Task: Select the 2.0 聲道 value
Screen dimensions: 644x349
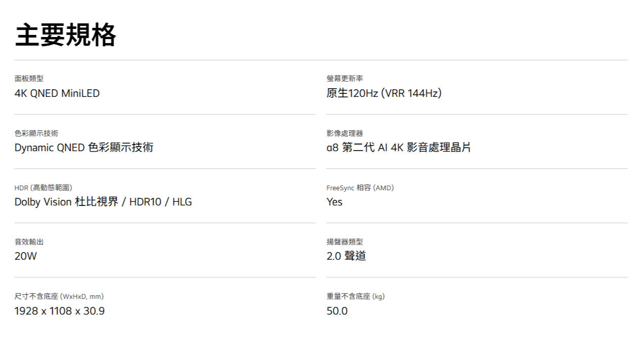Action: click(346, 256)
